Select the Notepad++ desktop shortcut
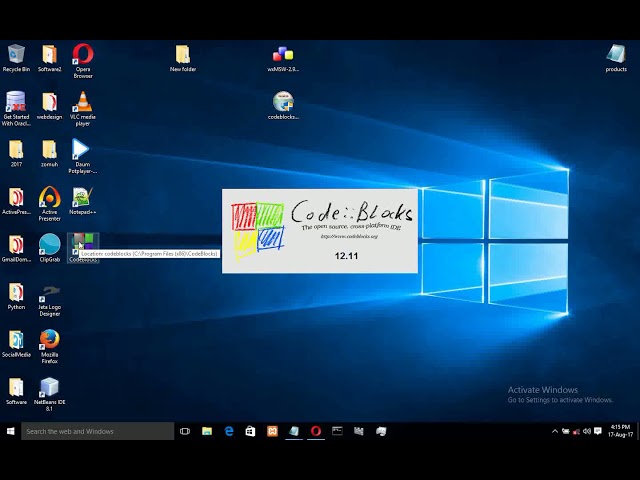640x480 pixels. pyautogui.click(x=83, y=201)
